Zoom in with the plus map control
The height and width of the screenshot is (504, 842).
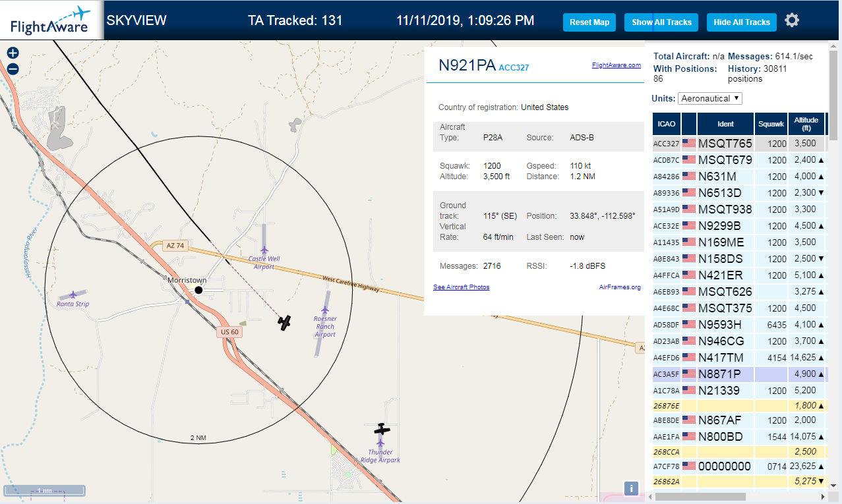(x=13, y=53)
